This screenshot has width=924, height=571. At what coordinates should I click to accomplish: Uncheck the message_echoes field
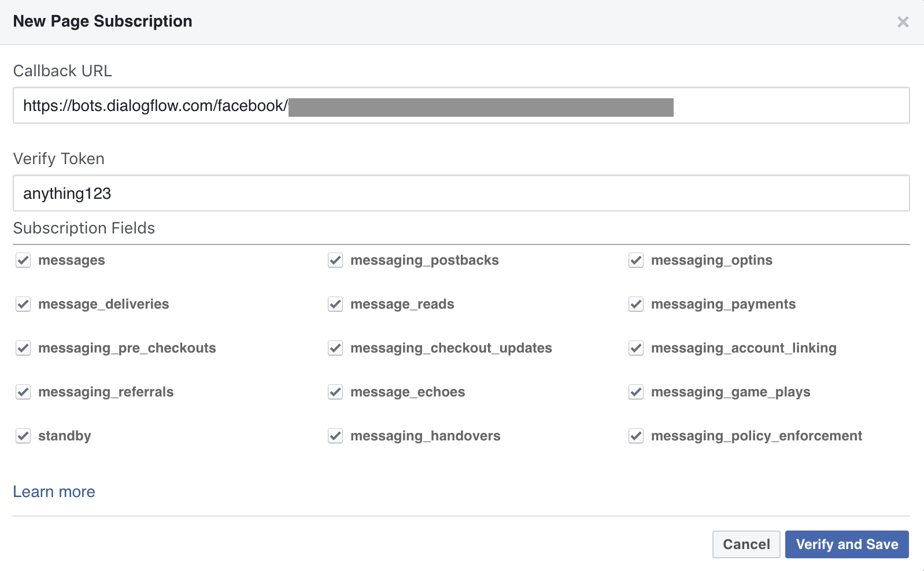coord(335,392)
